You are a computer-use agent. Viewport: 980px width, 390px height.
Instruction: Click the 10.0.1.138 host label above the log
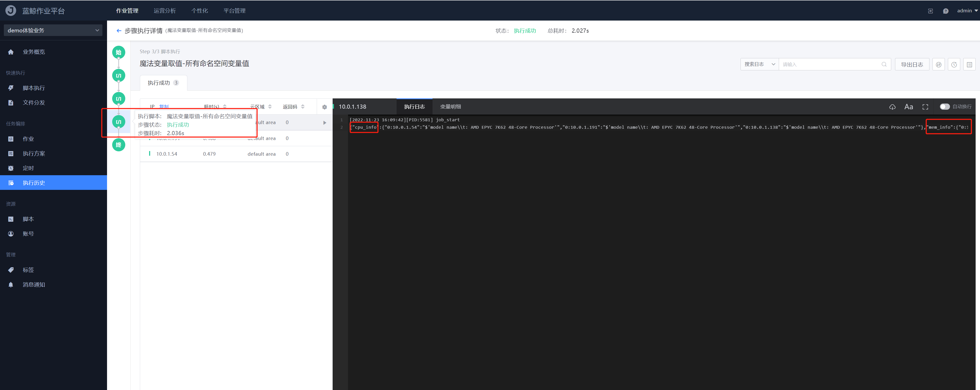pyautogui.click(x=352, y=107)
